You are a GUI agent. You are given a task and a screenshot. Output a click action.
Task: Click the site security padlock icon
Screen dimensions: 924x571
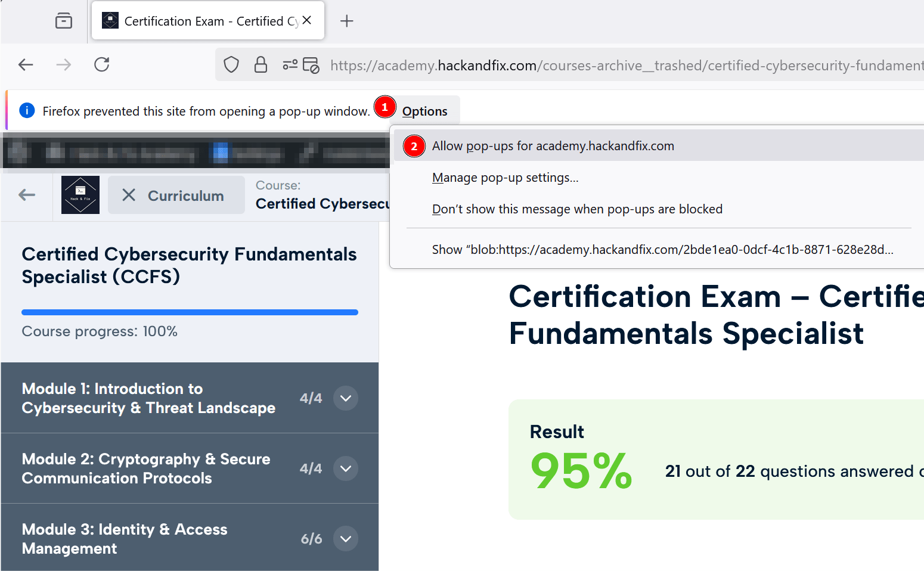coord(261,64)
